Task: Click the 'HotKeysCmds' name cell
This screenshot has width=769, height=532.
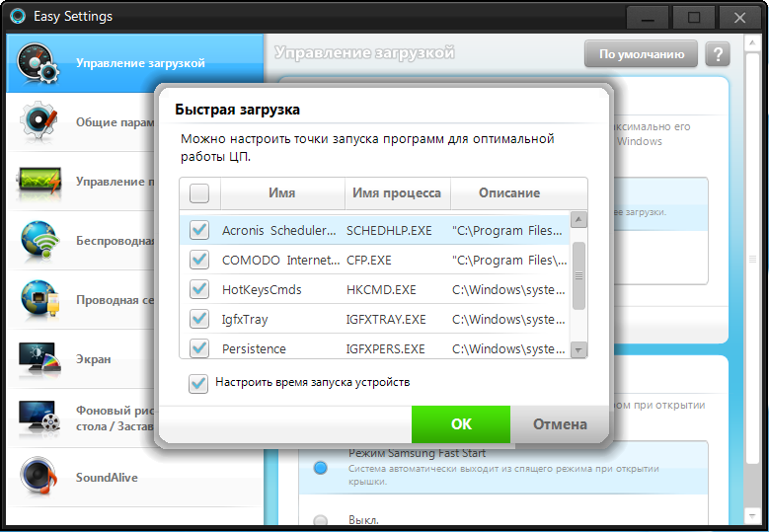Action: [x=262, y=290]
